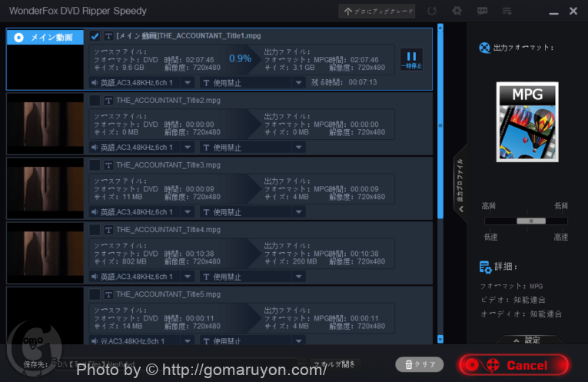Viewport: 588px width, 382px height.
Task: Click the T rename icon for Title1.mpg
Action: 108,36
